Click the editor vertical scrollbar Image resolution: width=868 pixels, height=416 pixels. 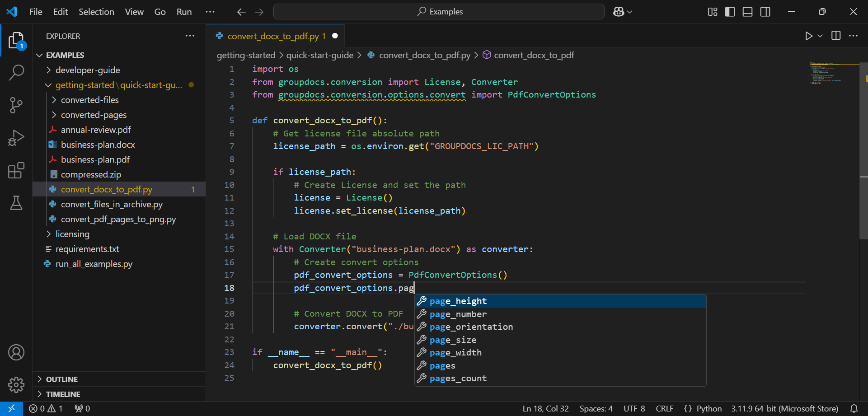(x=863, y=151)
